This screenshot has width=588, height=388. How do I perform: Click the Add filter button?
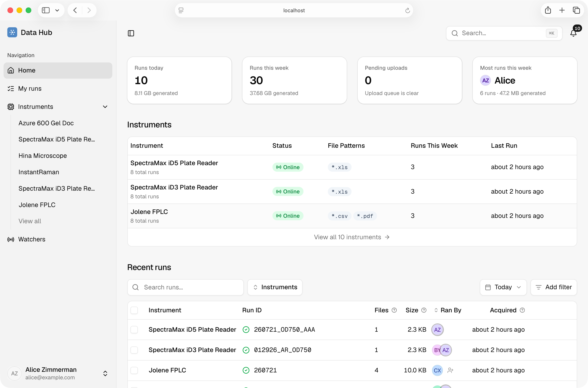point(554,287)
